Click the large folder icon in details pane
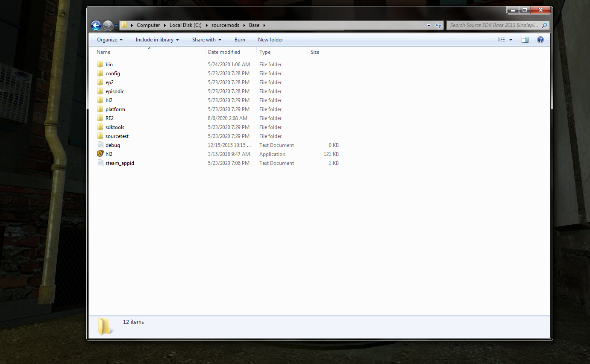590x364 pixels. click(104, 326)
